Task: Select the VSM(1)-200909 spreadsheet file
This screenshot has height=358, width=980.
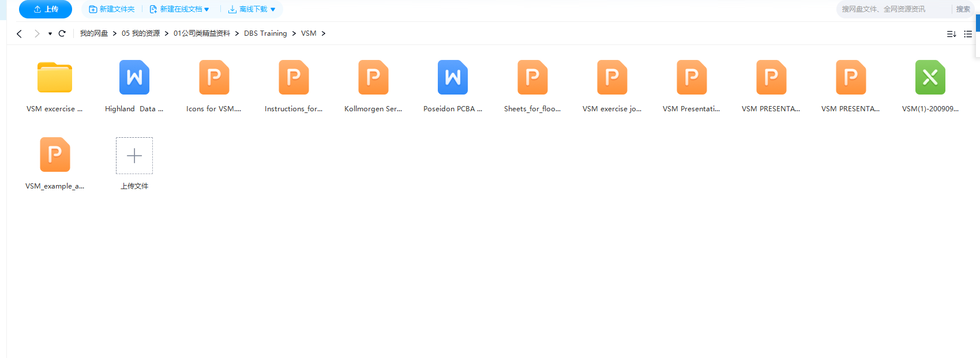Action: click(930, 77)
